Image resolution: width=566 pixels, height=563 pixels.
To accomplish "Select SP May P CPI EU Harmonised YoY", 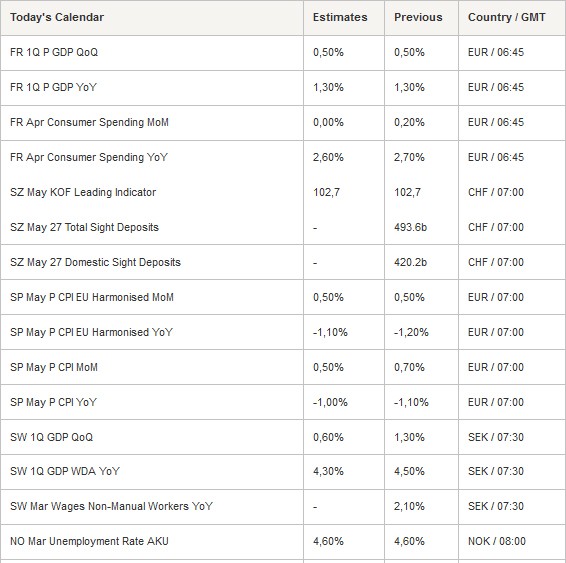I will [91, 332].
